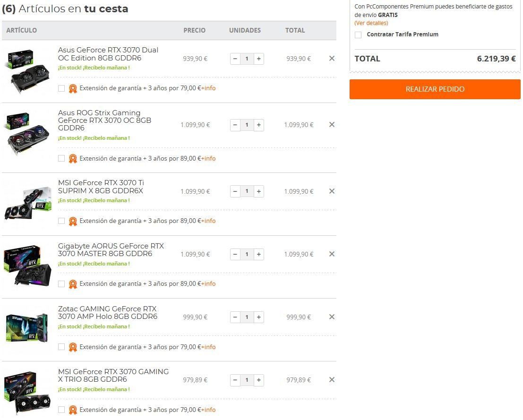
Task: Decrease units of Asus RTX 3070 Dual
Action: (x=235, y=59)
